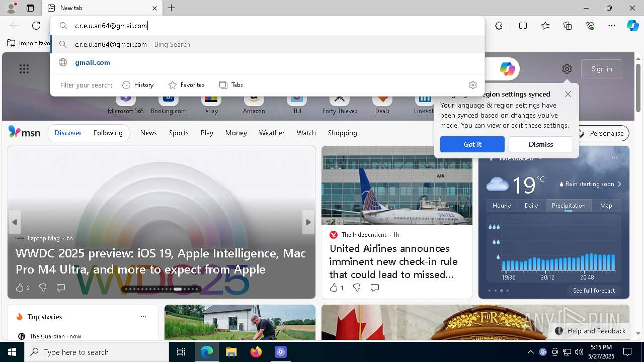
Task: Select gmail.com suggestion
Action: (x=267, y=62)
